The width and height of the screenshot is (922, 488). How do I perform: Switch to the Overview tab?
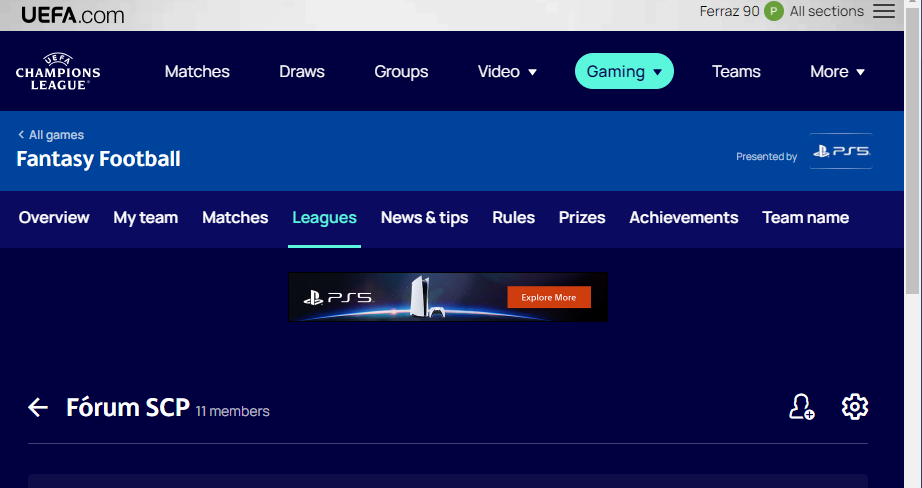(54, 218)
